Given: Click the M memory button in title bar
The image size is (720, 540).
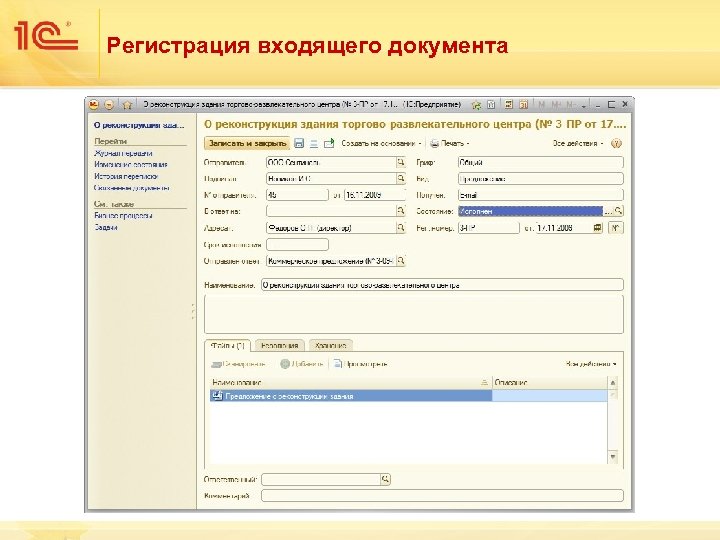Looking at the screenshot, I should 541,105.
